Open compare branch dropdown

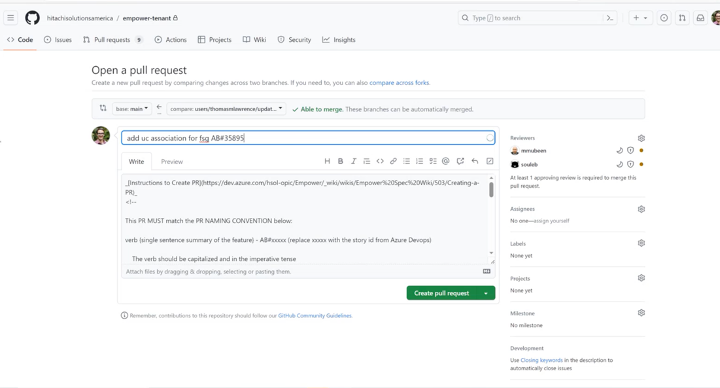[x=226, y=109]
